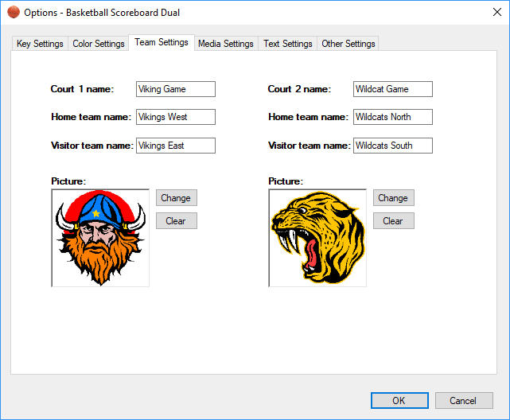Change the Viking team picture
The image size is (510, 420).
(176, 198)
